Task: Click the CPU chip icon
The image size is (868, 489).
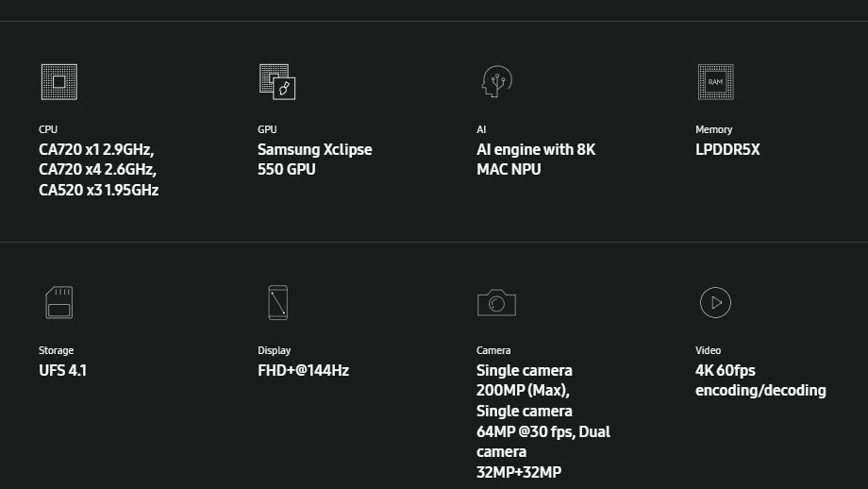Action: click(x=58, y=82)
